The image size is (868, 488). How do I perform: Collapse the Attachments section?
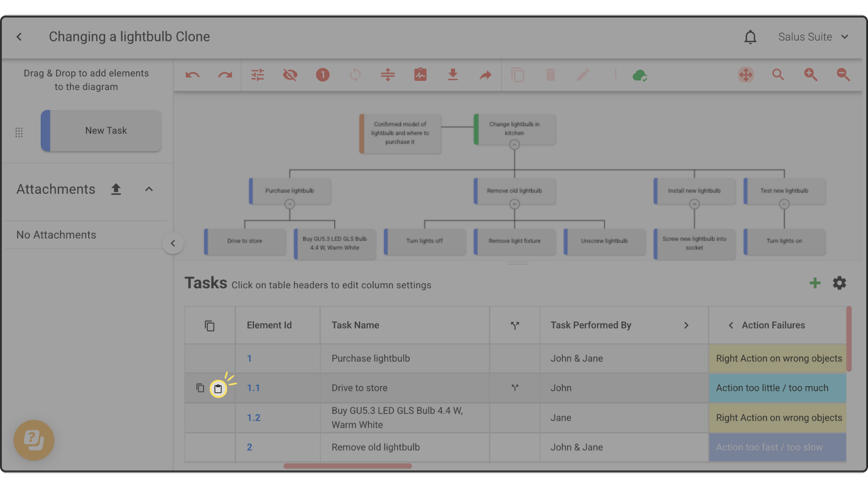pos(149,189)
